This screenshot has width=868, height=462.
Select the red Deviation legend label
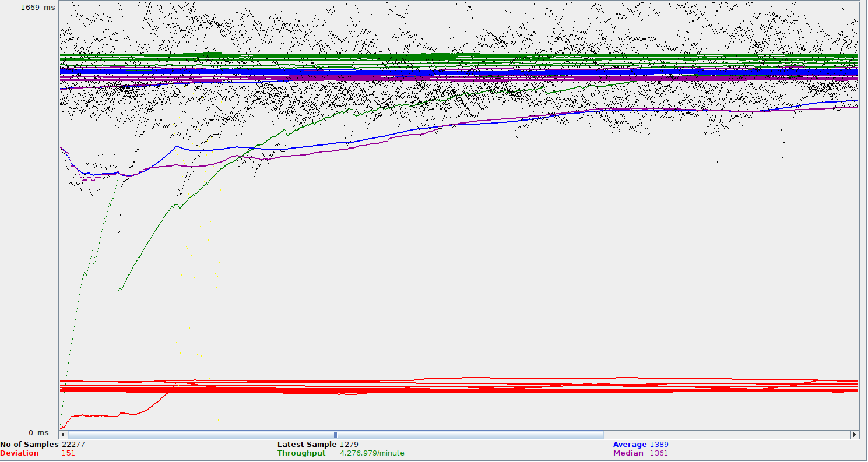(x=20, y=453)
